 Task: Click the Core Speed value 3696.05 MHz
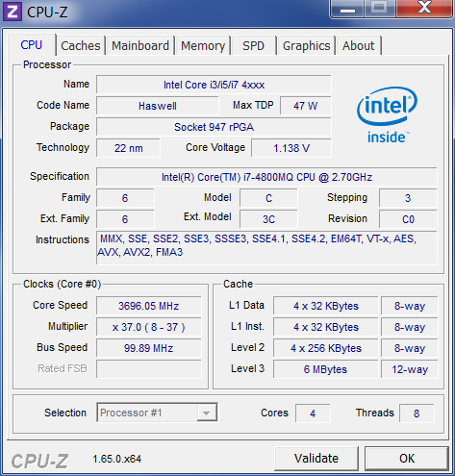[x=149, y=306]
